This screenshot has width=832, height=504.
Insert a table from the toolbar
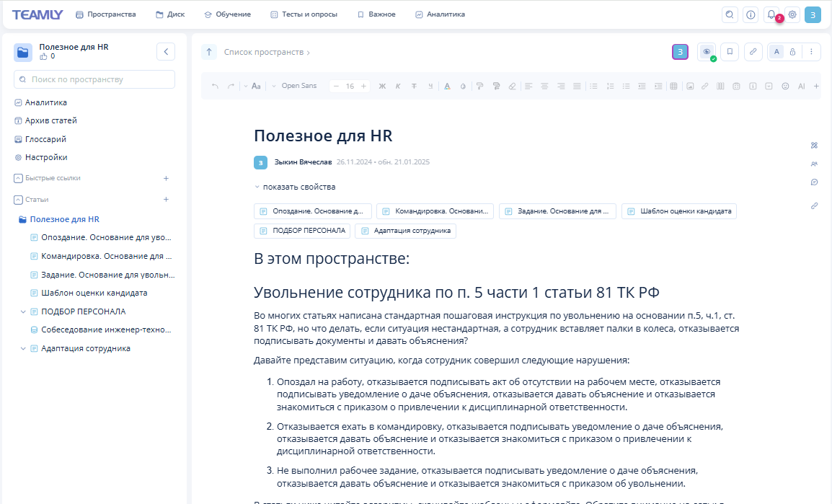(673, 86)
